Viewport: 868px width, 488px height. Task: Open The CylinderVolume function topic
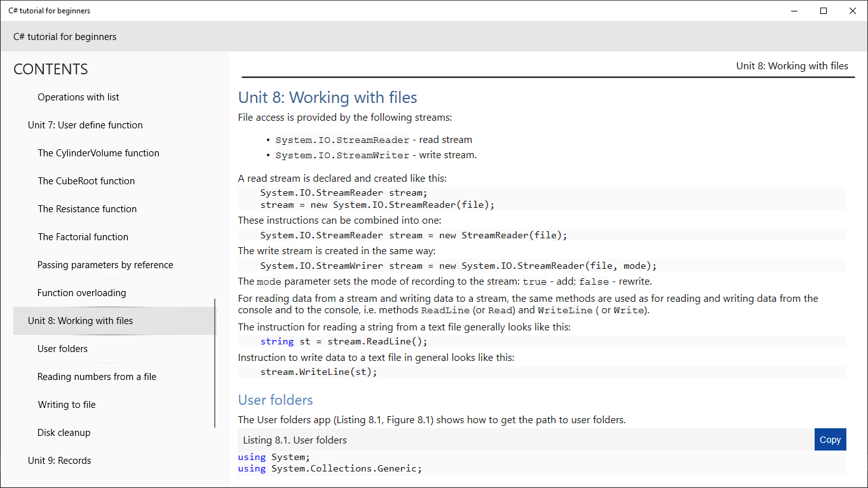click(x=98, y=153)
